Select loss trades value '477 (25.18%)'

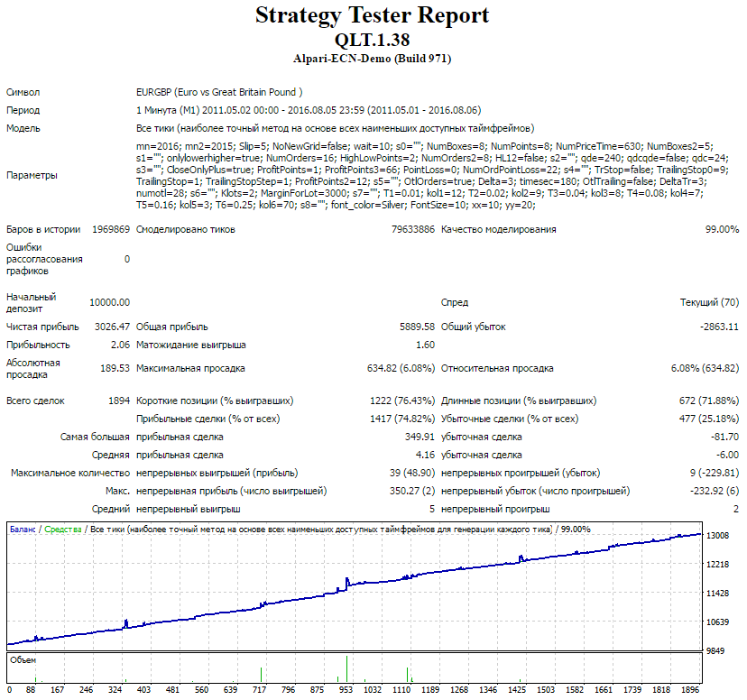tap(709, 419)
